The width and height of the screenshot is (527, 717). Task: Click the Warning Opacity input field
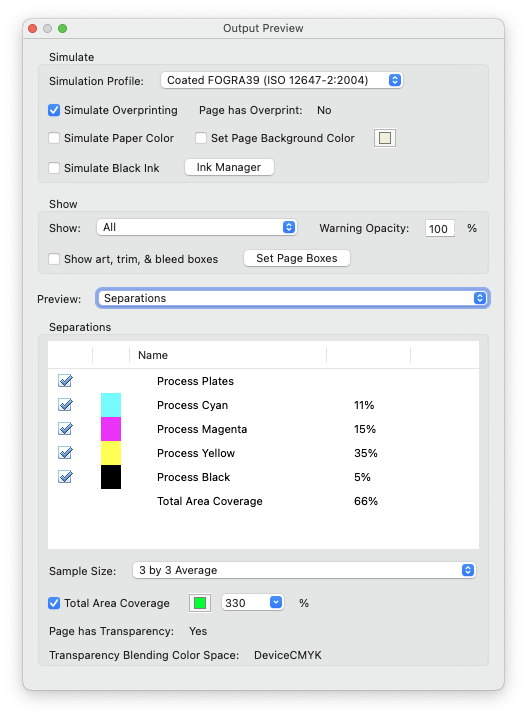pyautogui.click(x=440, y=229)
